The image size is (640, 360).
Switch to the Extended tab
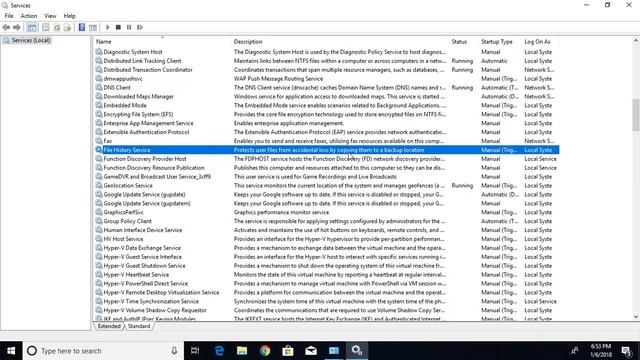[109, 326]
